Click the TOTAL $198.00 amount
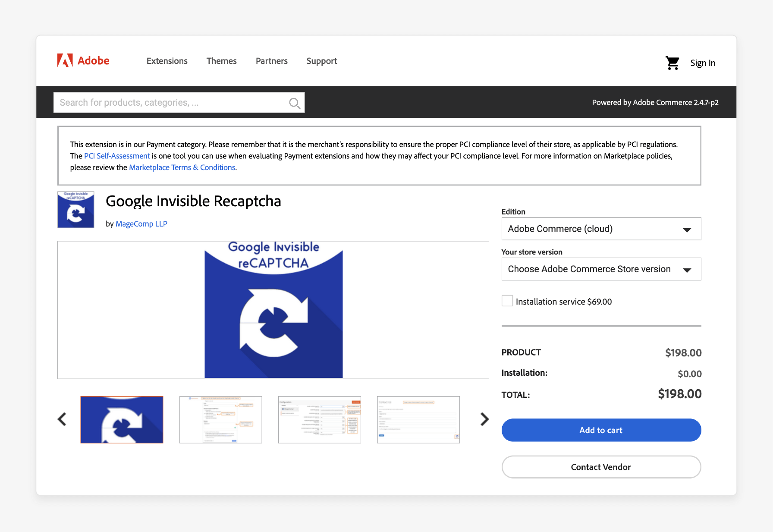 pos(680,394)
